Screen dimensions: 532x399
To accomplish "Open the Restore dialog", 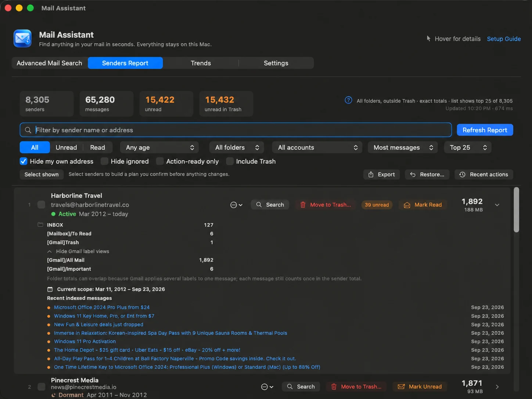I will click(427, 175).
